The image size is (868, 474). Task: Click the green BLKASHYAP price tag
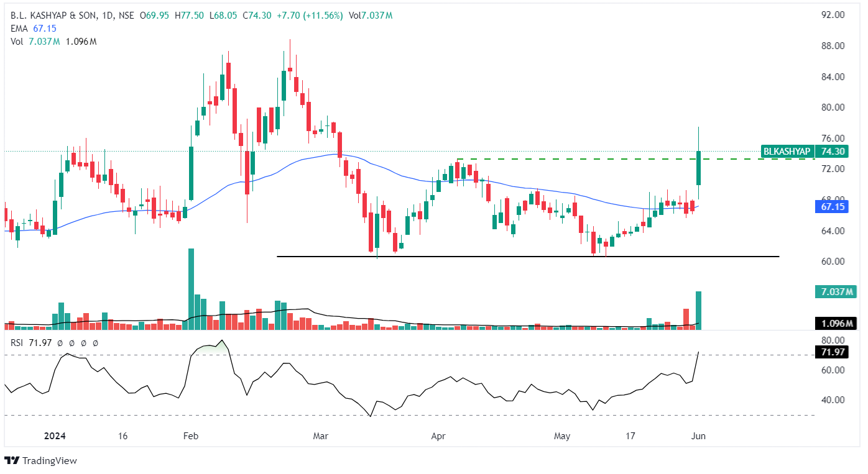pyautogui.click(x=787, y=152)
